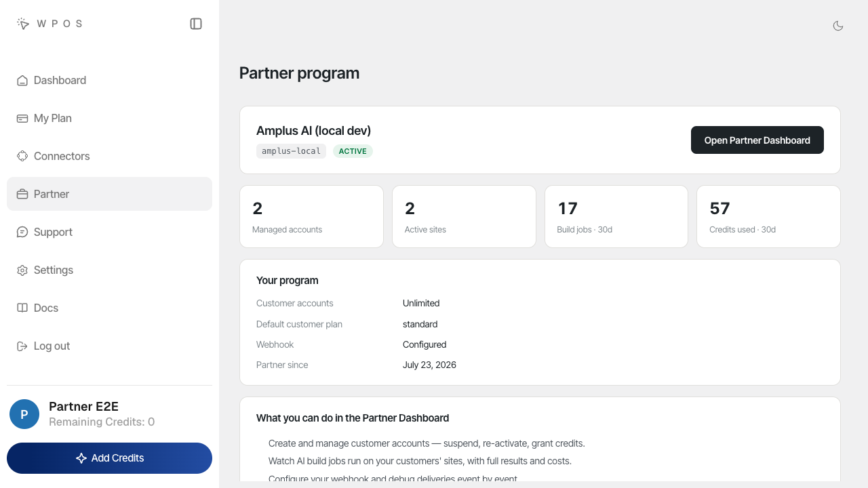Click the My Plan card icon
The image size is (868, 488).
22,118
